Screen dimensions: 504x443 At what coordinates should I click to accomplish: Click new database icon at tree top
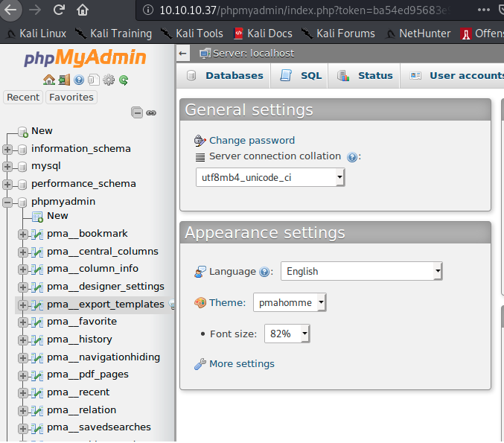pyautogui.click(x=23, y=132)
